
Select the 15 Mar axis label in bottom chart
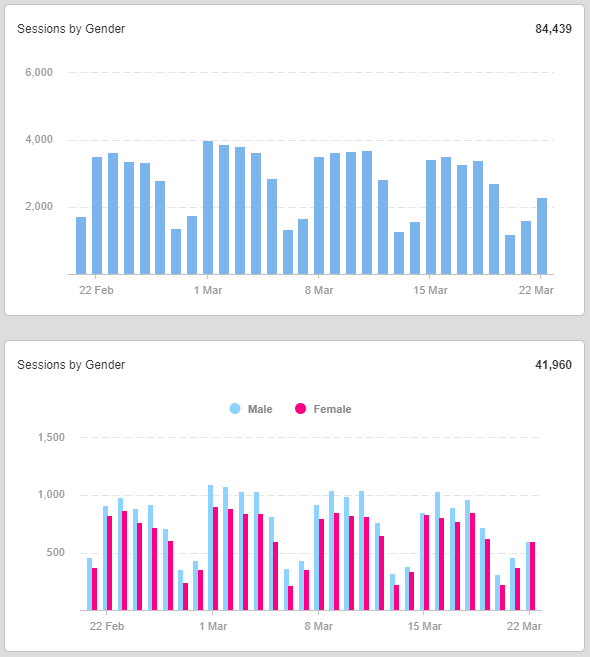point(424,626)
